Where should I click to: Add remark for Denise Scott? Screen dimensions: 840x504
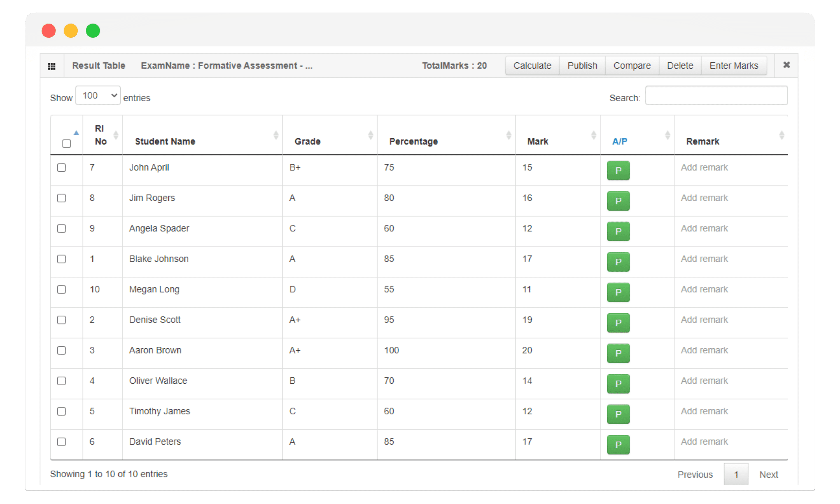(x=704, y=320)
